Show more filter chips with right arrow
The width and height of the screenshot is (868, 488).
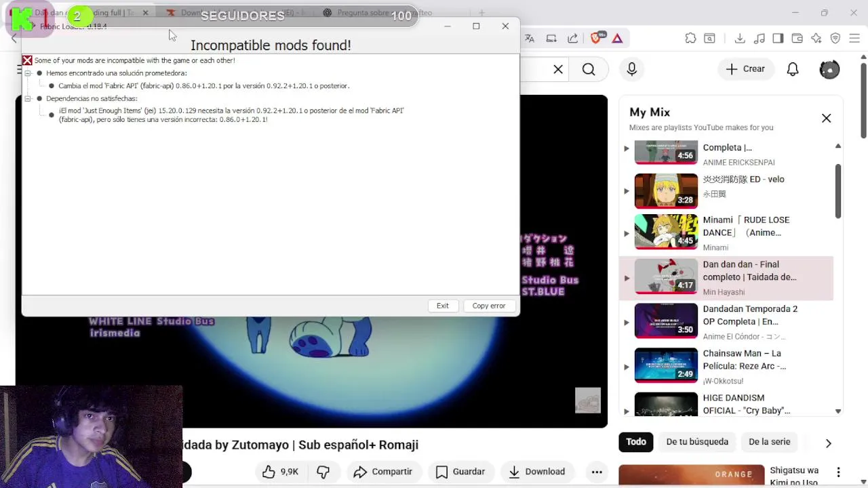[828, 443]
